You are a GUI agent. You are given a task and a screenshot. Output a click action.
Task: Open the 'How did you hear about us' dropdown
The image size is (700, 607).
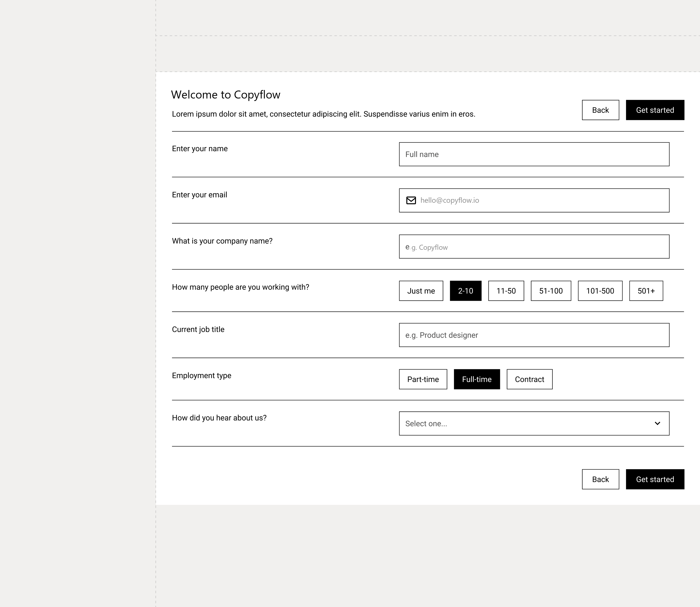pyautogui.click(x=534, y=423)
